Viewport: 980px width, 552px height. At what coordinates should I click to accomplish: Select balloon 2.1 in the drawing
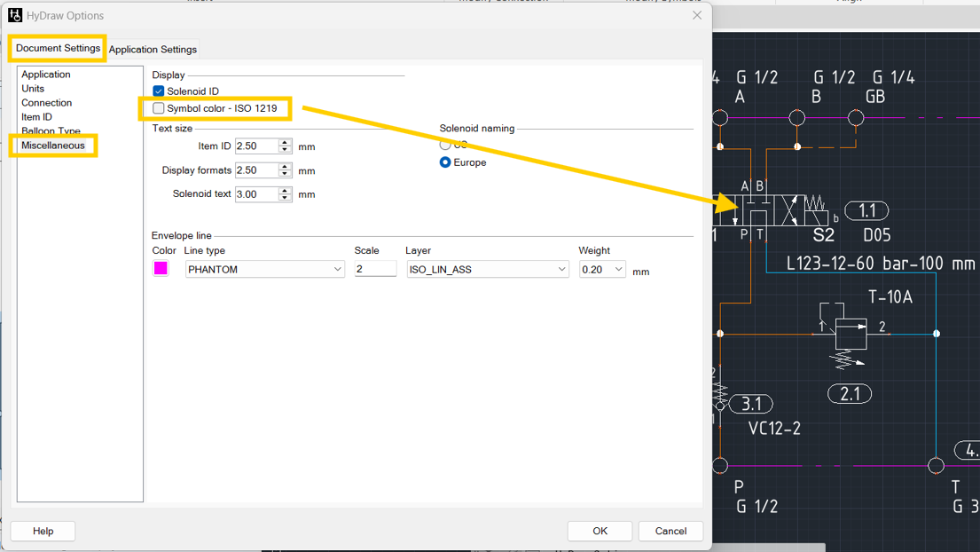(x=850, y=394)
